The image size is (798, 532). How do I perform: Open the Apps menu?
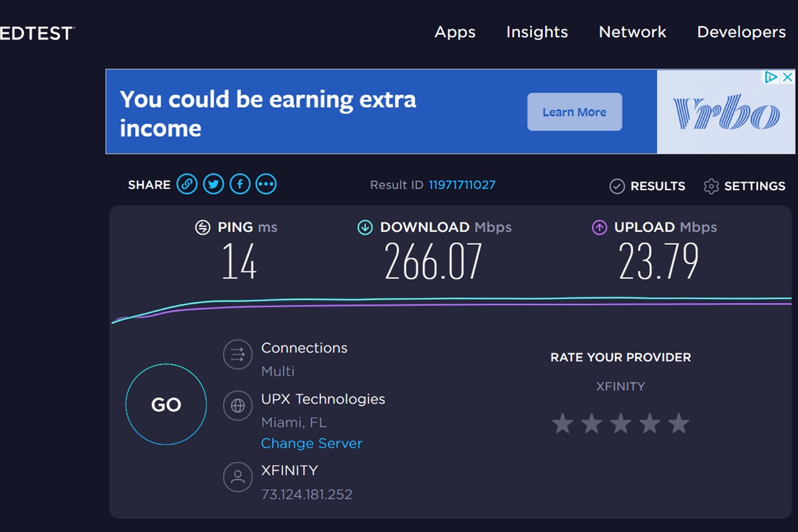pos(455,32)
